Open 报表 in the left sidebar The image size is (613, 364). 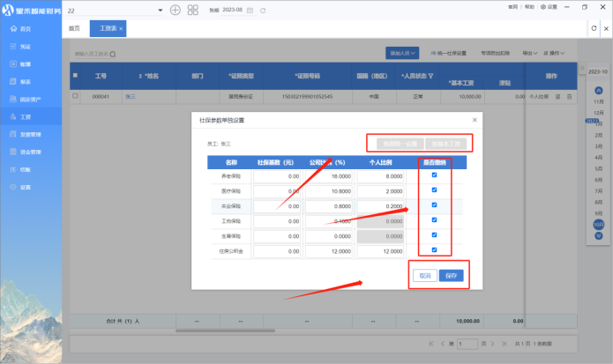pos(26,81)
